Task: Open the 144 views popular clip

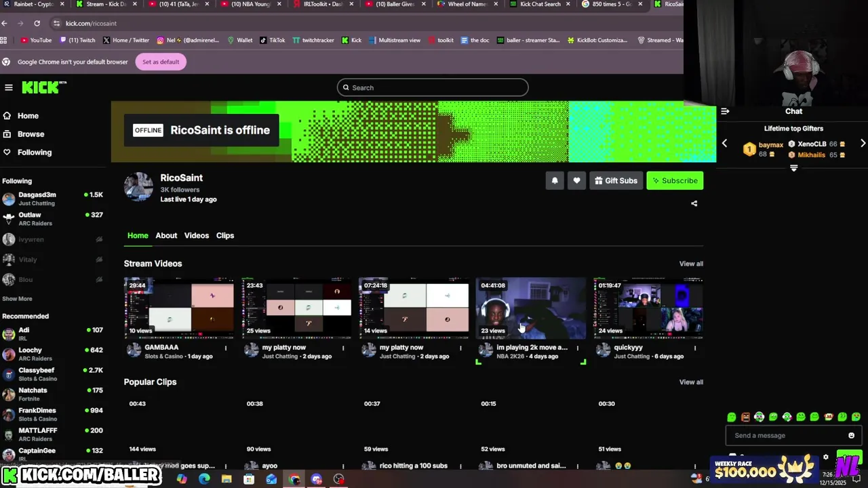Action: (179, 426)
